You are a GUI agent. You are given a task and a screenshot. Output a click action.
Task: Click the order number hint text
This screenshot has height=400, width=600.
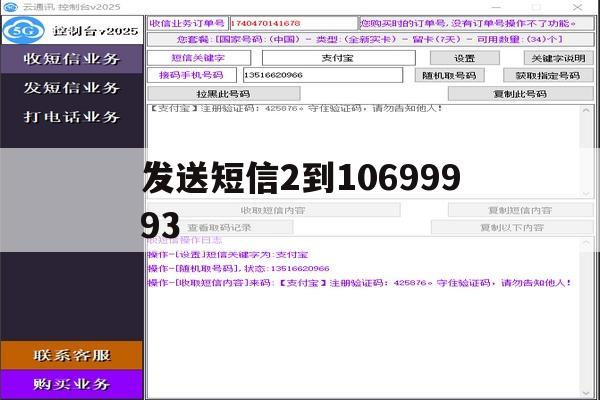coord(468,23)
